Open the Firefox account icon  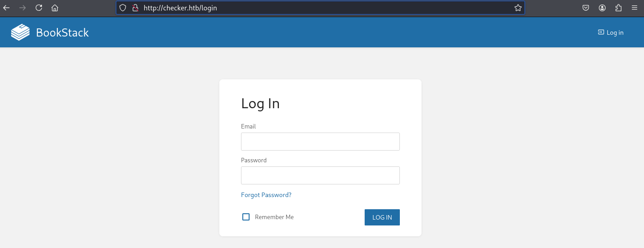click(602, 8)
